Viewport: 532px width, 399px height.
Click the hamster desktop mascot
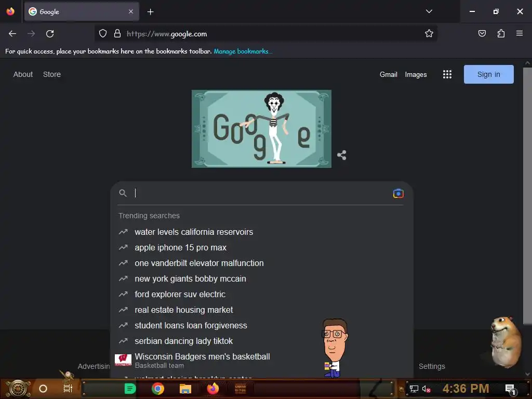(505, 342)
